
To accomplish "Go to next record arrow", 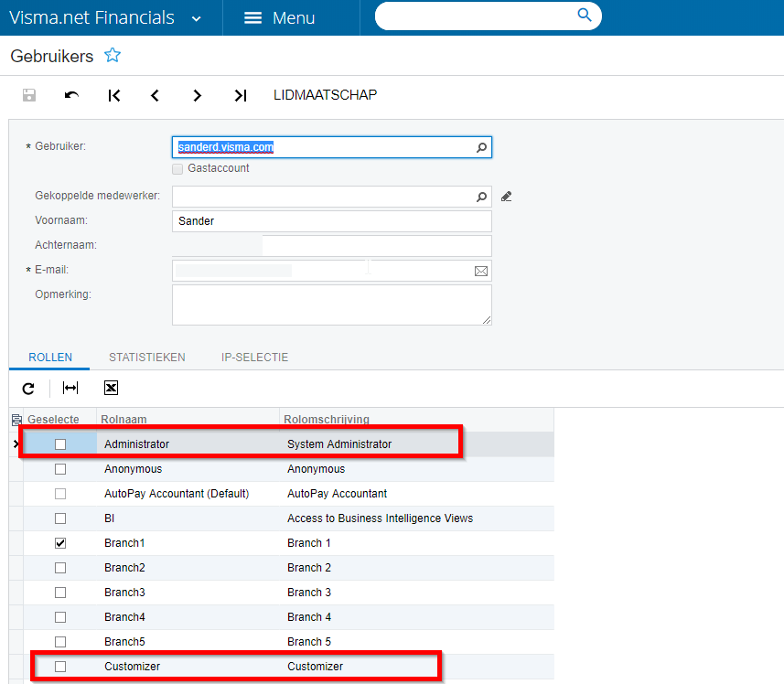I will pos(197,95).
